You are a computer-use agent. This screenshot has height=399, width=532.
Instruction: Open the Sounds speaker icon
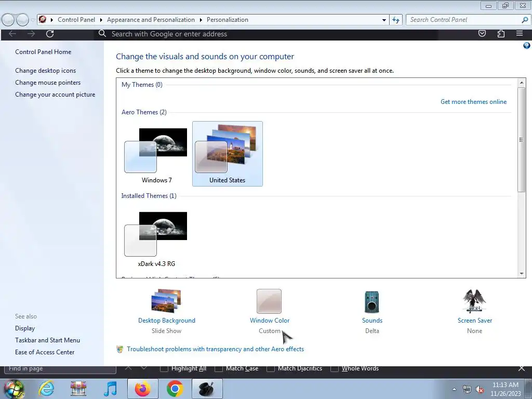click(372, 302)
